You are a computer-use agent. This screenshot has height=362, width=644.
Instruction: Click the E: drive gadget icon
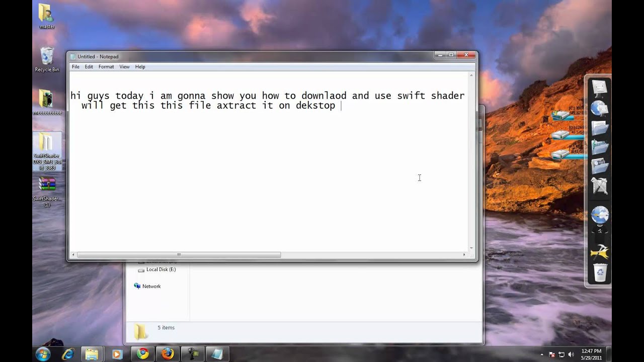[561, 154]
